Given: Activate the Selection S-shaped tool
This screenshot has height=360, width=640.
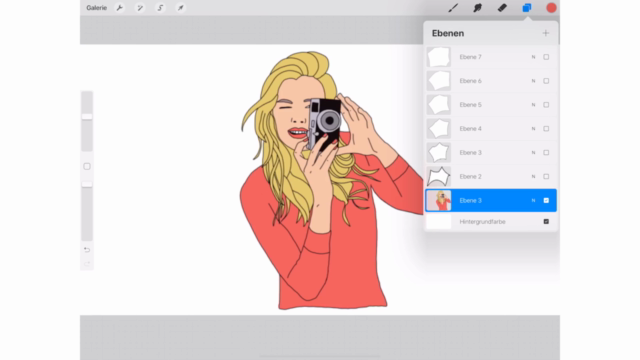Looking at the screenshot, I should click(x=160, y=8).
